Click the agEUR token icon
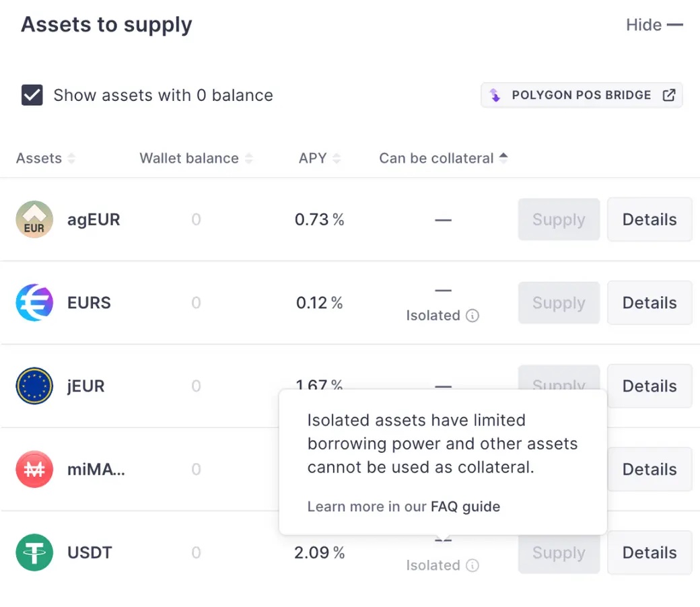The width and height of the screenshot is (700, 607). [34, 219]
